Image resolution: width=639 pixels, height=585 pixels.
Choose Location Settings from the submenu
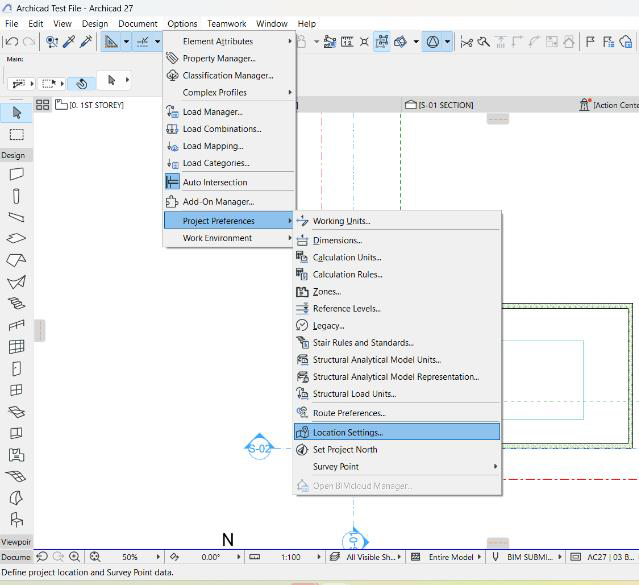(347, 432)
